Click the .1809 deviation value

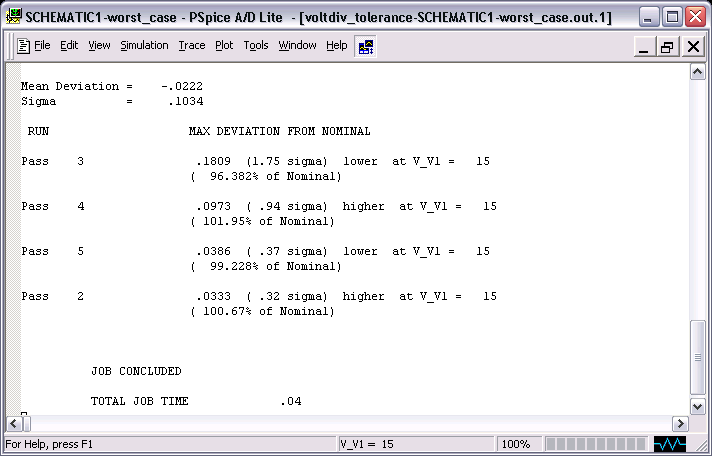[213, 161]
